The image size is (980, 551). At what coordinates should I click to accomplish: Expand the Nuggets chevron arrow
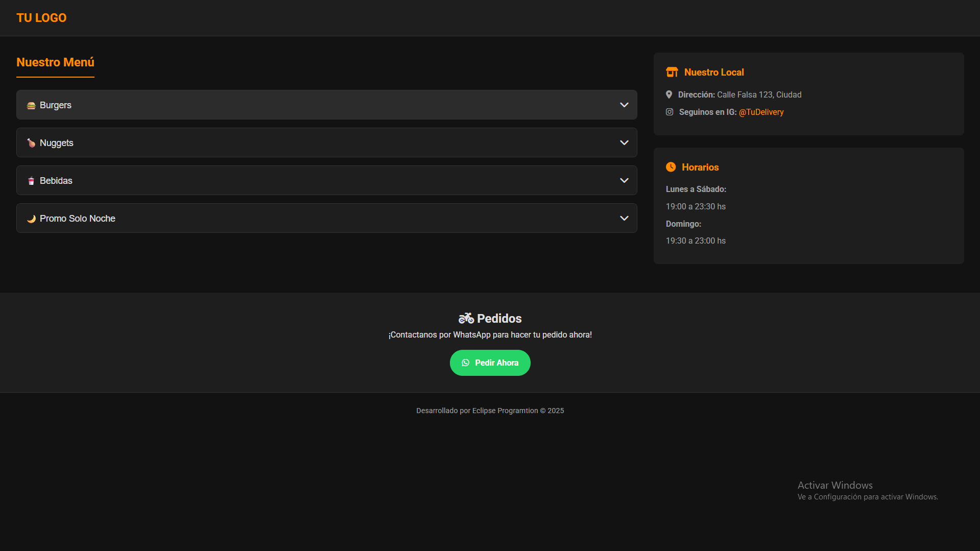point(624,143)
